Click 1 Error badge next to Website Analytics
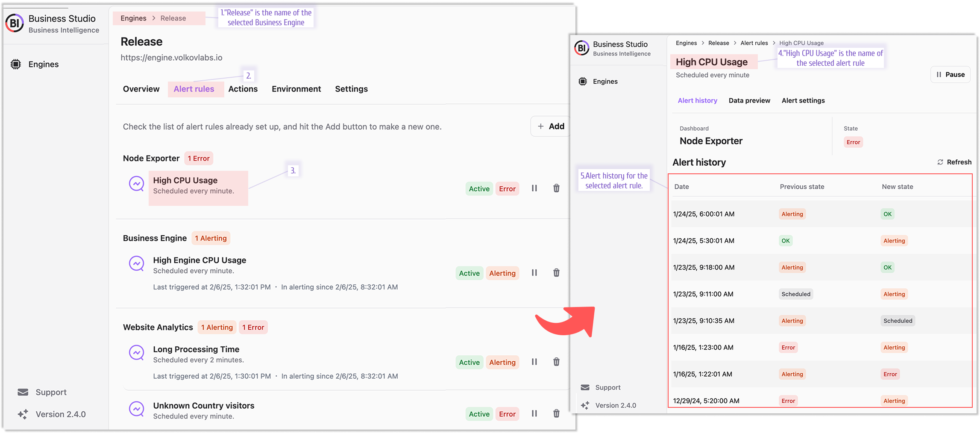 pos(253,328)
